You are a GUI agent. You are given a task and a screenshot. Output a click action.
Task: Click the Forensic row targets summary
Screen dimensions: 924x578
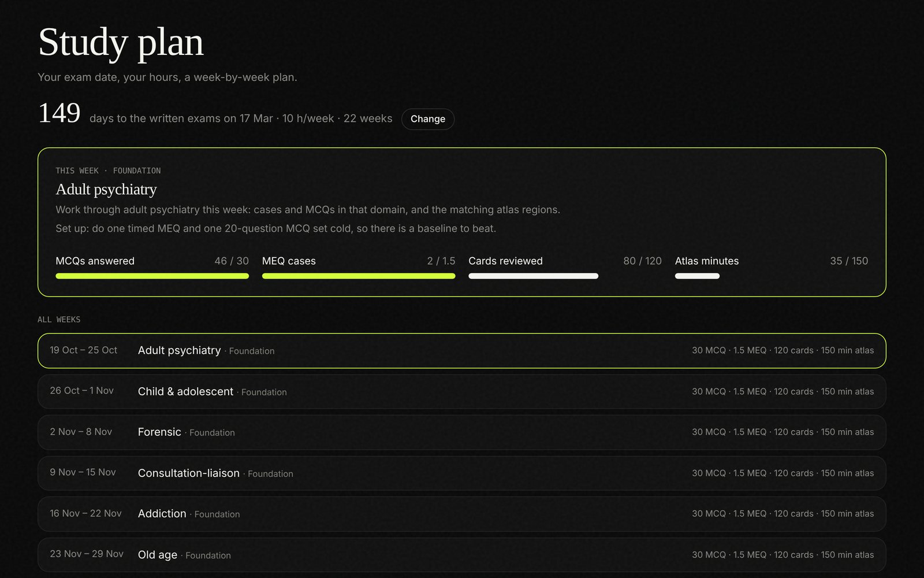tap(783, 432)
